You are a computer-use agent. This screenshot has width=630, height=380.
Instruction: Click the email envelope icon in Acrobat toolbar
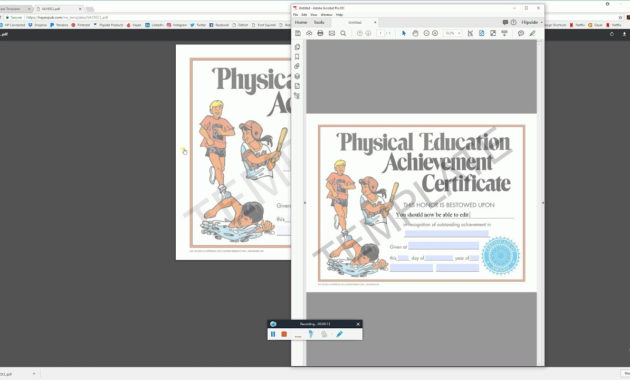click(x=332, y=33)
